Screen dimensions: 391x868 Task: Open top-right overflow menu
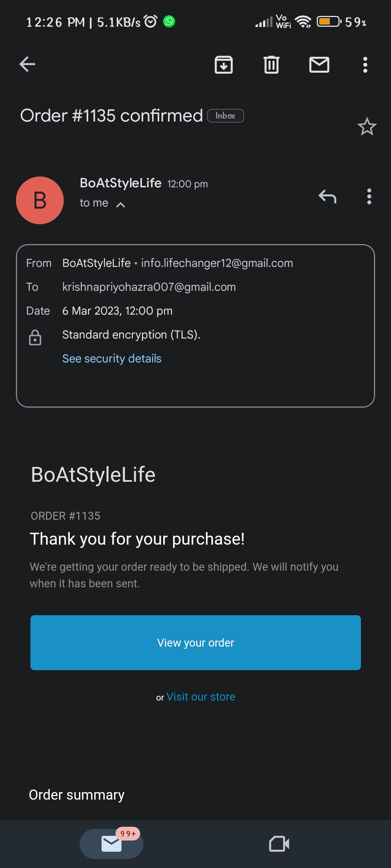pos(365,65)
